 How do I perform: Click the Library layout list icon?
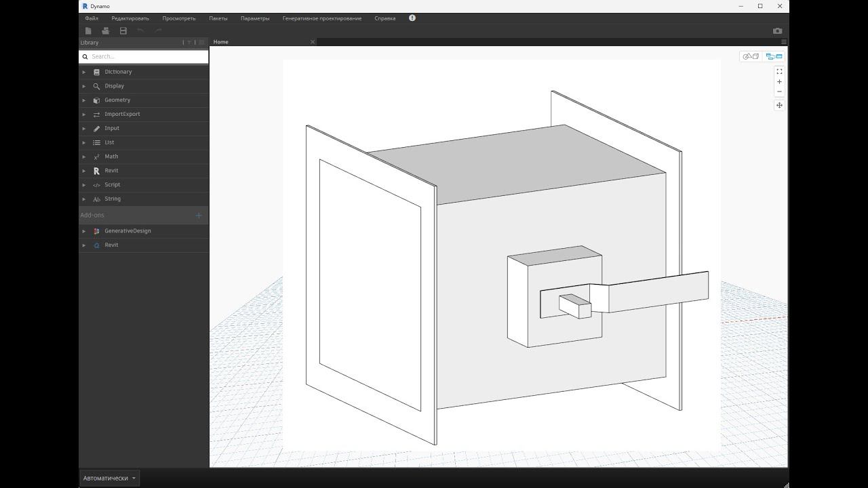tap(201, 43)
